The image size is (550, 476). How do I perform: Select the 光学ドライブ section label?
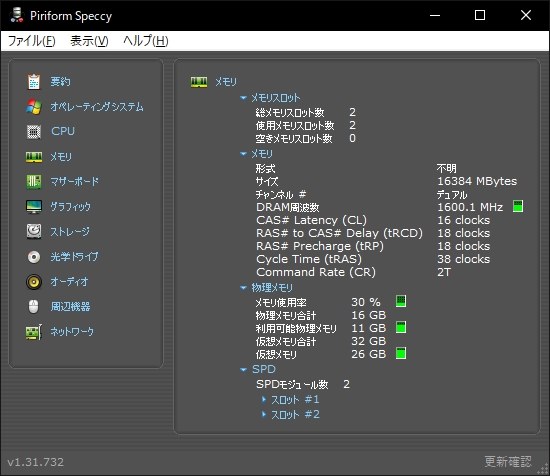point(74,257)
